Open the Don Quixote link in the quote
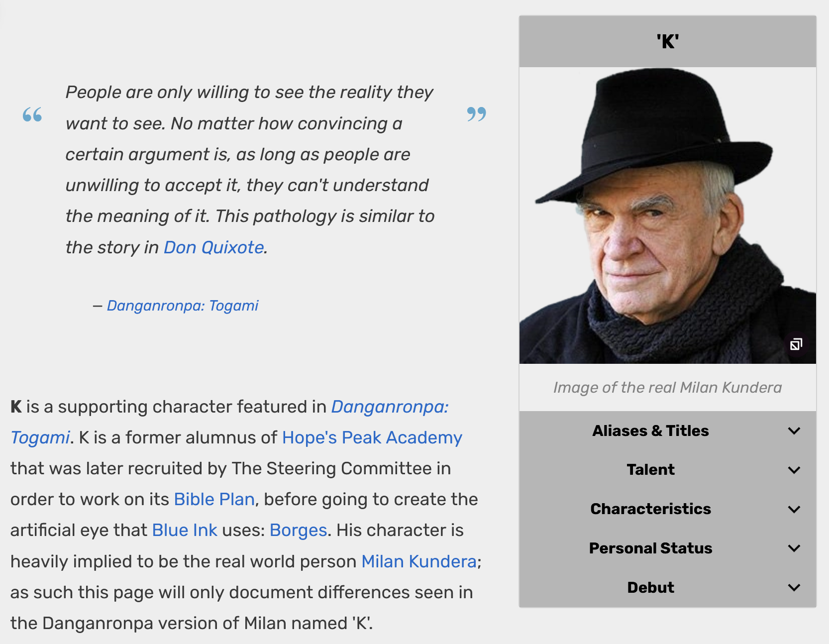 pyautogui.click(x=214, y=247)
